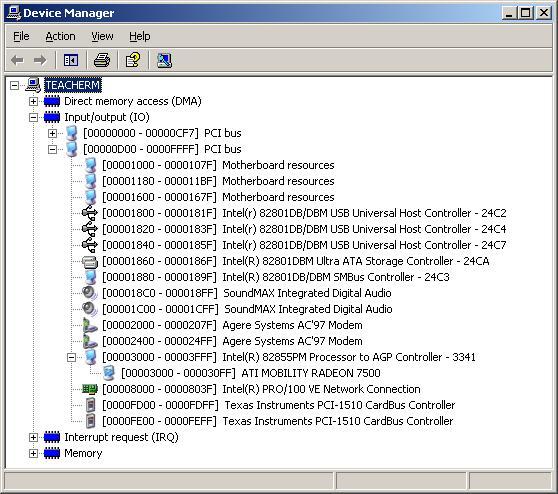Expand the Memory node
The image size is (558, 494).
coord(33,453)
